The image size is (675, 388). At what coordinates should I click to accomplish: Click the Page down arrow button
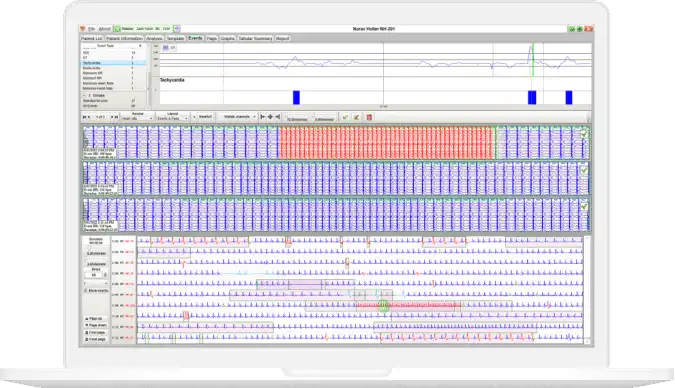96,326
